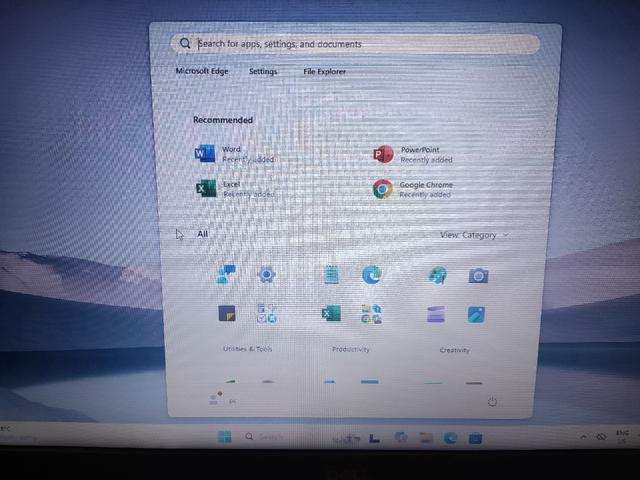The width and height of the screenshot is (640, 480).
Task: Show hidden icons in the system tray
Action: click(x=584, y=437)
